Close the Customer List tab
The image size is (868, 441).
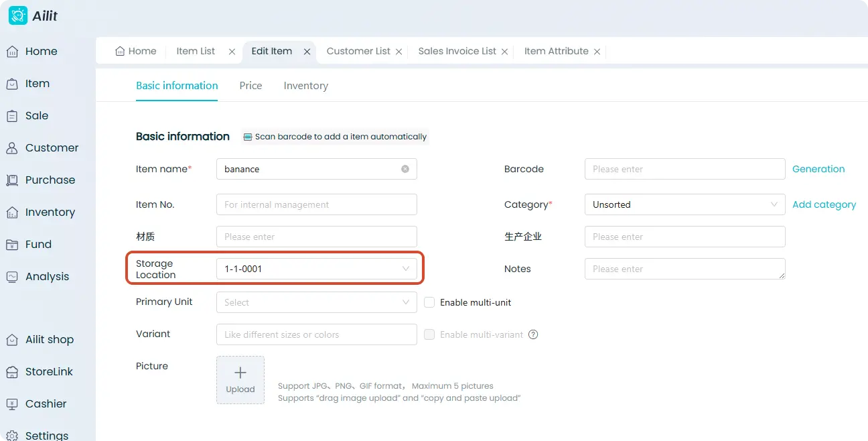pos(399,52)
